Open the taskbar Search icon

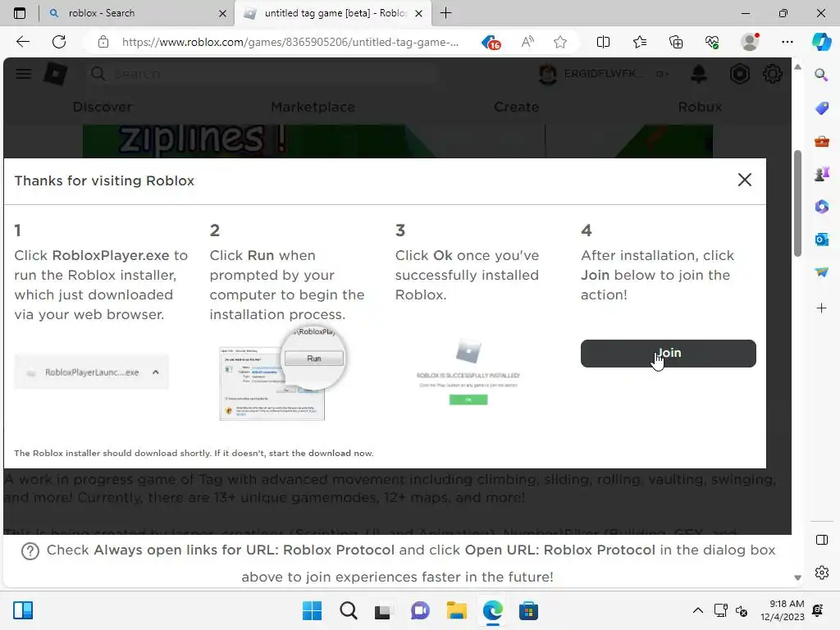point(348,610)
